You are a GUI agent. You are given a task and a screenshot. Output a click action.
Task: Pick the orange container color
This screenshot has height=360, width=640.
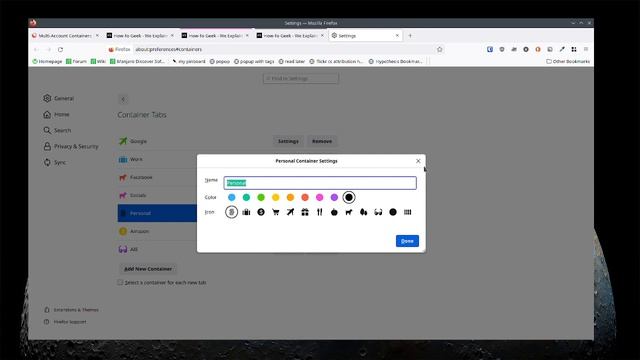pyautogui.click(x=290, y=198)
